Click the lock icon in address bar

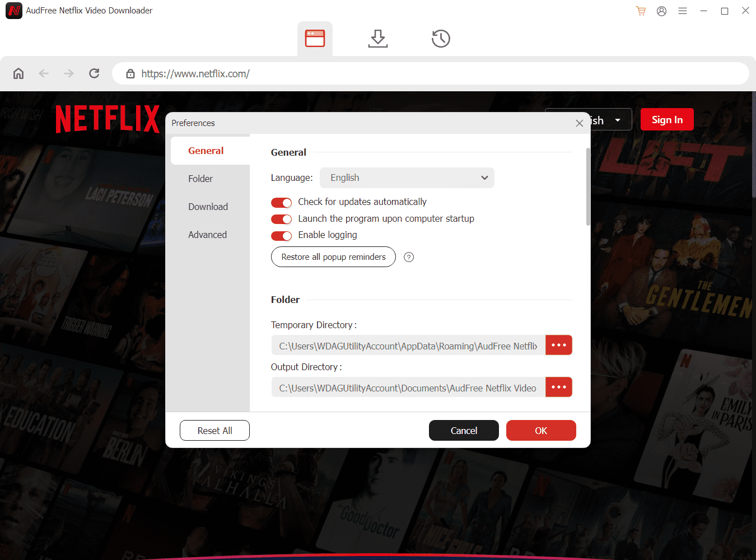coord(130,73)
